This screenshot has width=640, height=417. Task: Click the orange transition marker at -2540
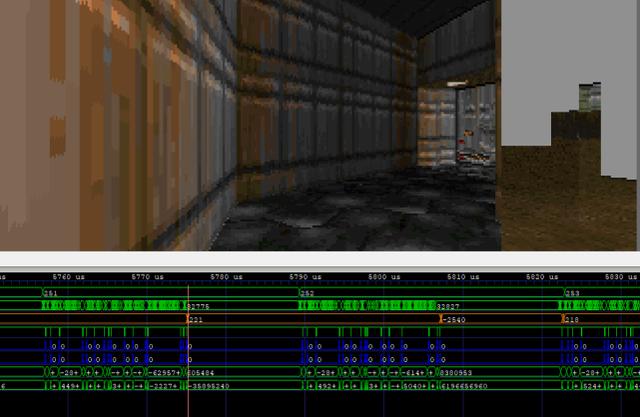pyautogui.click(x=441, y=319)
